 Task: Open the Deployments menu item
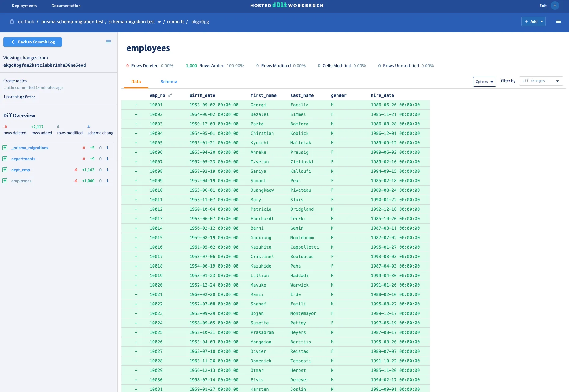(24, 6)
